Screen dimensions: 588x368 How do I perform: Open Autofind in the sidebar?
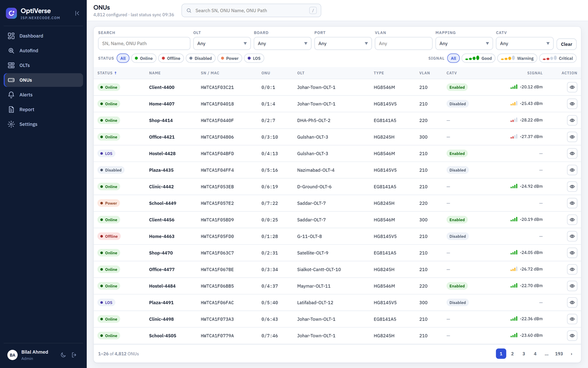pos(43,50)
